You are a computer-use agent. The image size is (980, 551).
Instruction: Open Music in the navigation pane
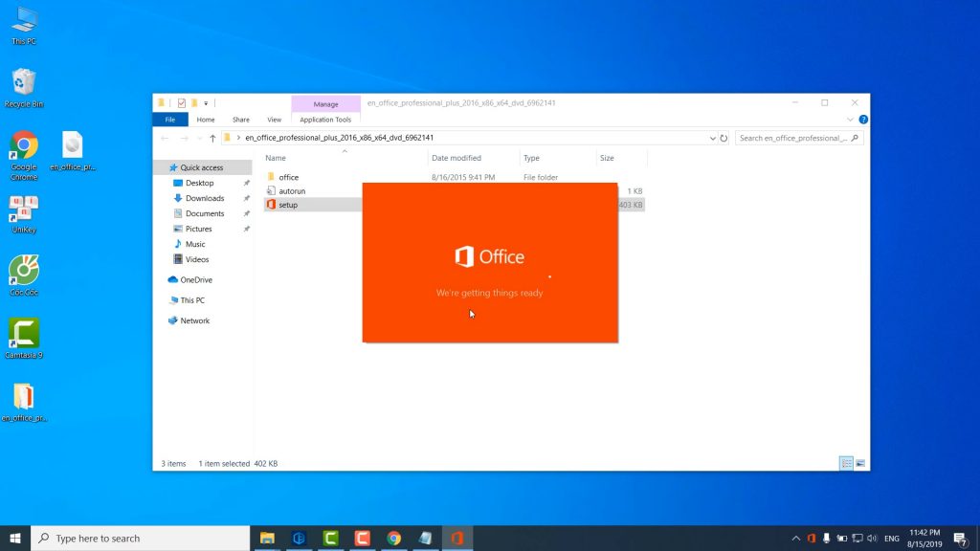click(x=195, y=244)
